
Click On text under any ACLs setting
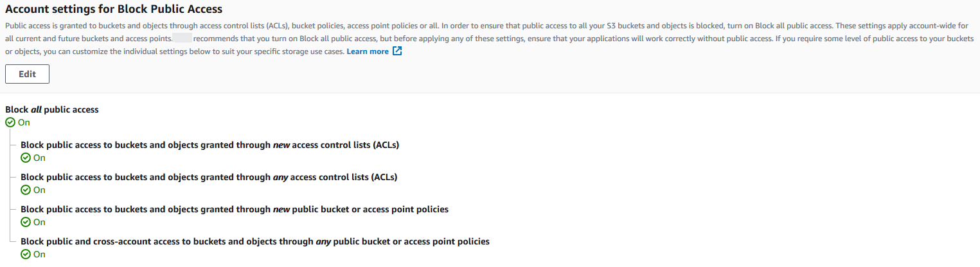[39, 190]
